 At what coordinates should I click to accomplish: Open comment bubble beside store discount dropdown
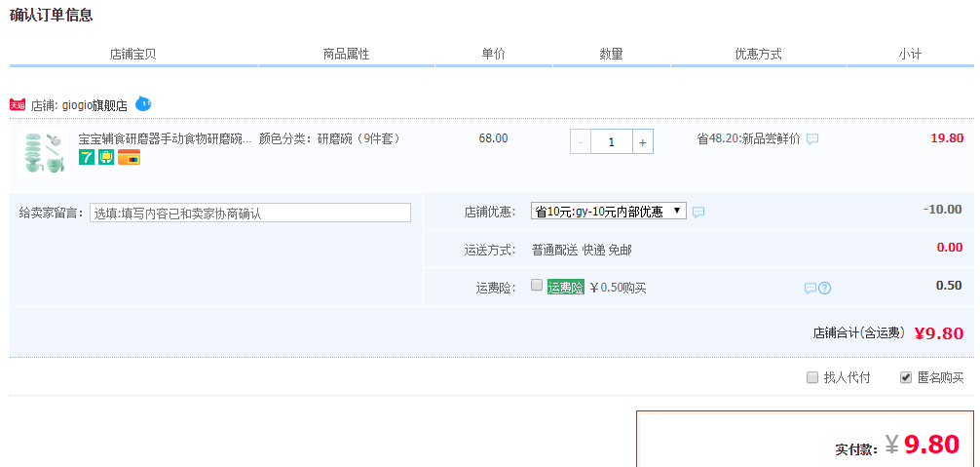pyautogui.click(x=697, y=212)
